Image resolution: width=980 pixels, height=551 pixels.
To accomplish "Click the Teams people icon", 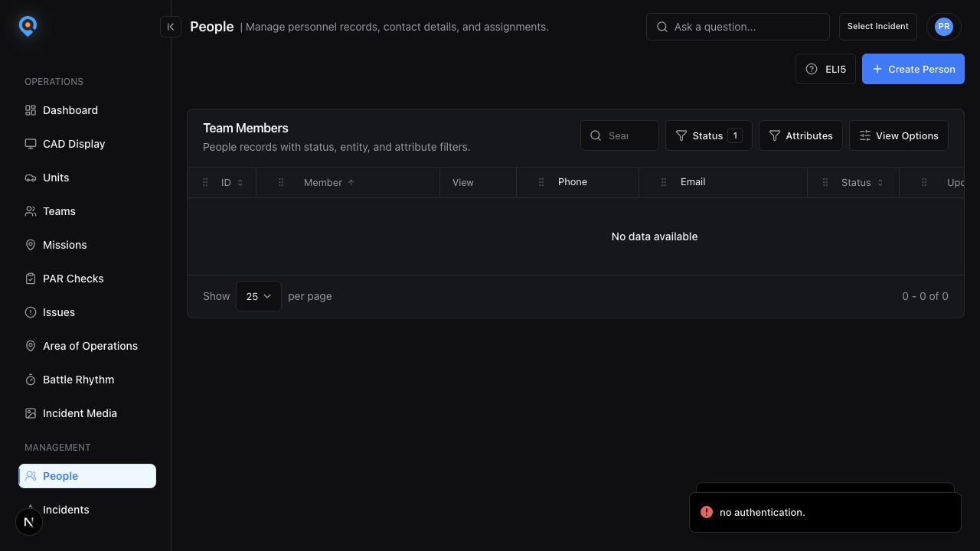I will pos(31,211).
